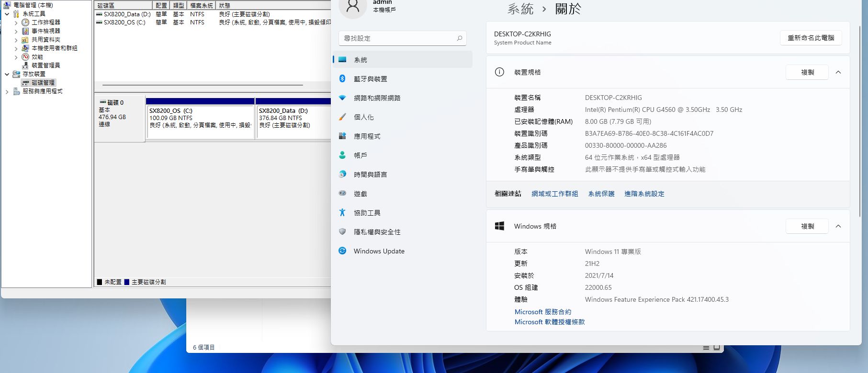This screenshot has width=868, height=373.
Task: Collapse the 系統工具 tree node
Action: [x=7, y=14]
